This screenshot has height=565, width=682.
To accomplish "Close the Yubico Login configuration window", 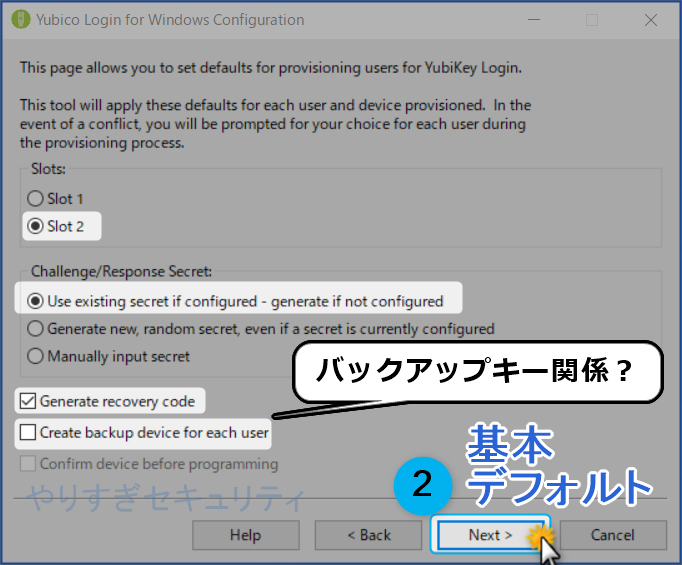I will coord(651,20).
